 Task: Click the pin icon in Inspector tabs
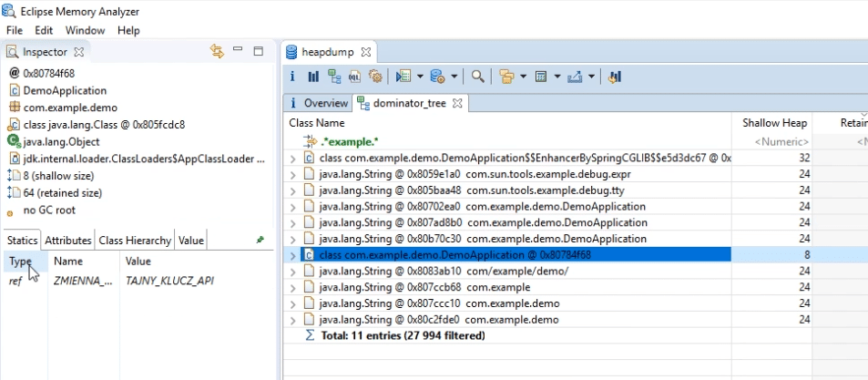click(x=260, y=241)
